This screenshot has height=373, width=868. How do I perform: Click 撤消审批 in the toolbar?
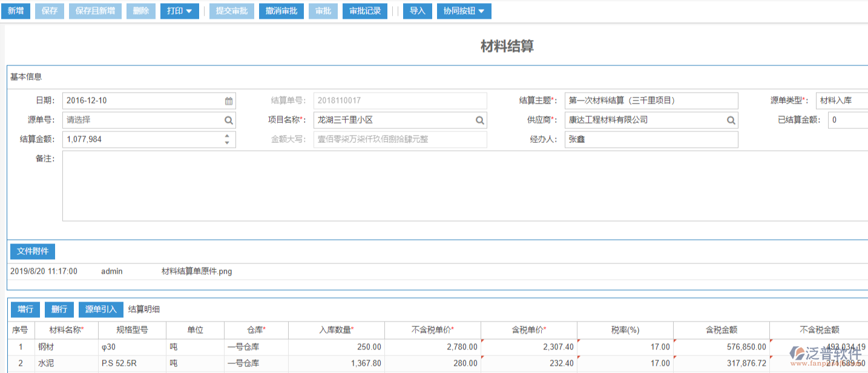pos(281,11)
